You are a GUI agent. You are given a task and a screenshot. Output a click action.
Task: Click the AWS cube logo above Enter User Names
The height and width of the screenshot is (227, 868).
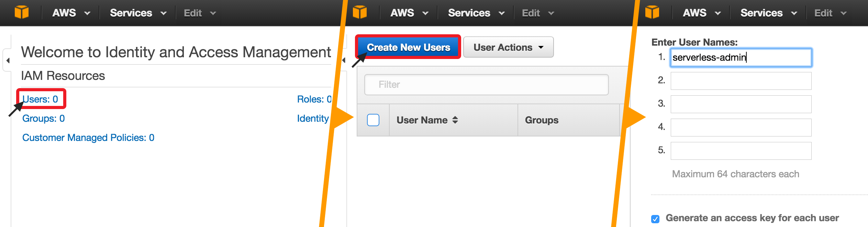click(652, 13)
